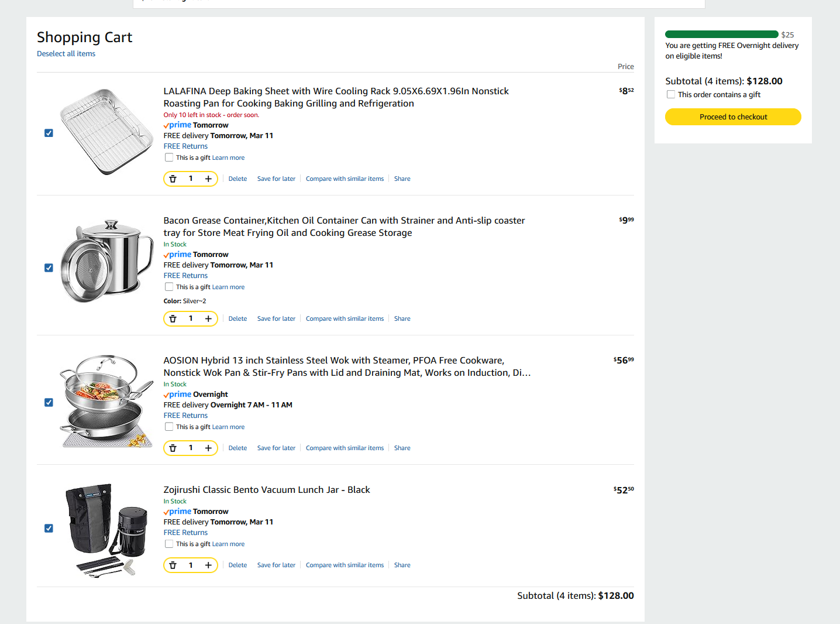
Task: Proceed to checkout
Action: coord(733,117)
